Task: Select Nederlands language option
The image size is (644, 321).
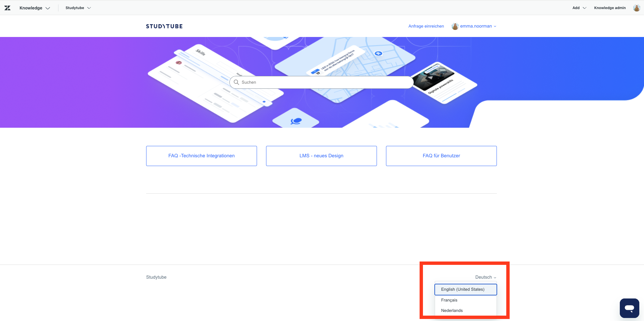Action: pos(466,311)
